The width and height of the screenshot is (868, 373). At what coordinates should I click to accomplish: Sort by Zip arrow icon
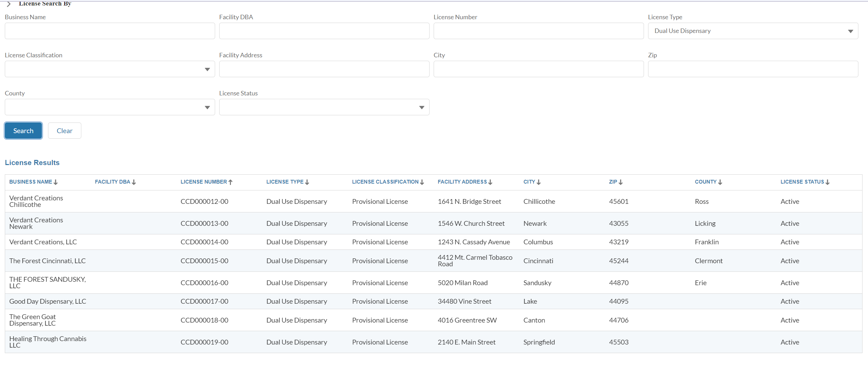point(621,182)
